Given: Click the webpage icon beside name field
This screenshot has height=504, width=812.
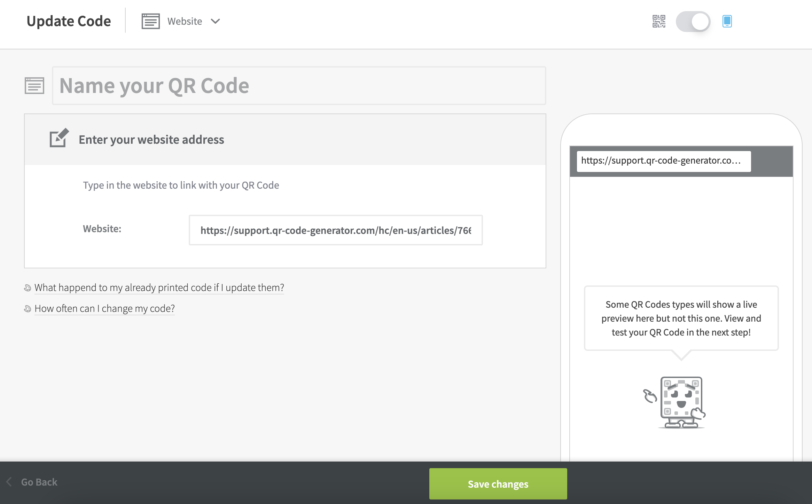Looking at the screenshot, I should 34,86.
